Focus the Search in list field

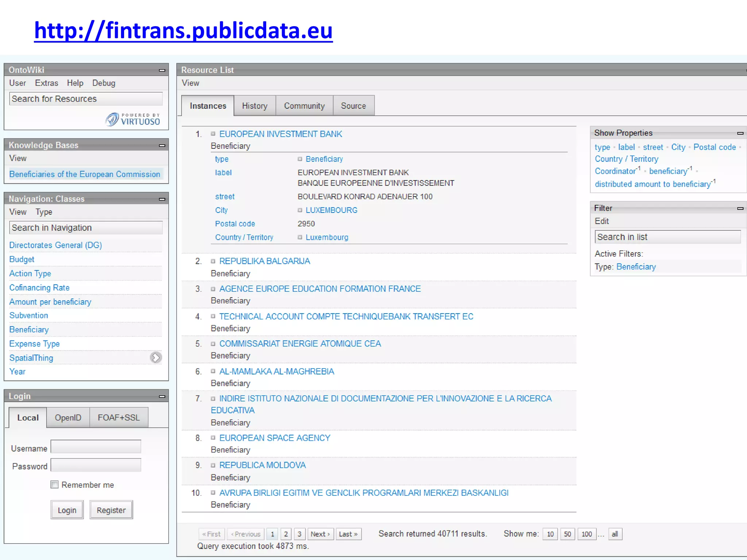coord(667,237)
